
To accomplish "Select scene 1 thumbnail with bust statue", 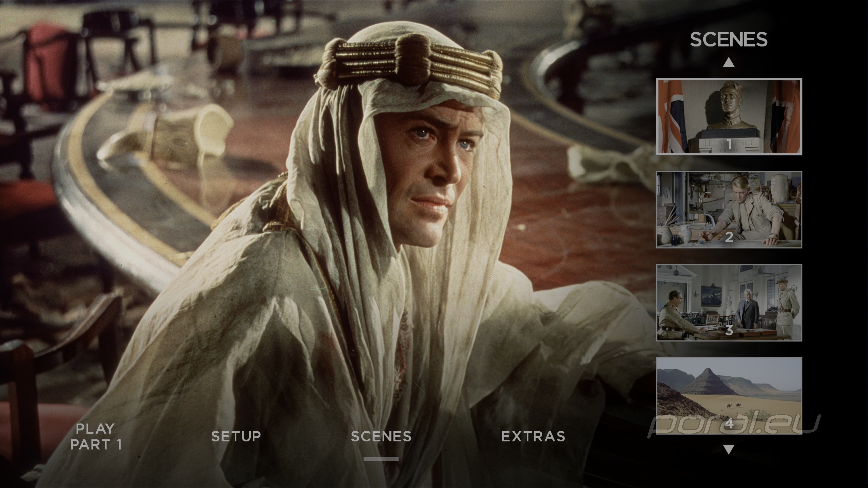I will (729, 117).
